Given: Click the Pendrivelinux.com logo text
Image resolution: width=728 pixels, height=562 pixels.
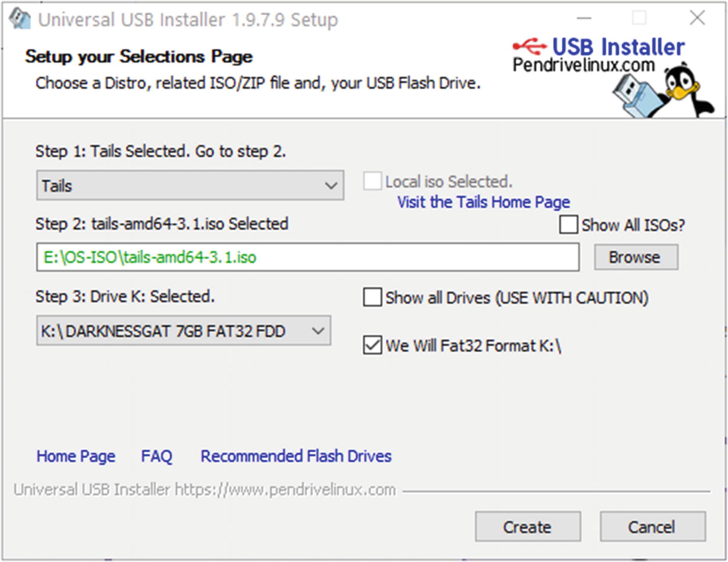Looking at the screenshot, I should tap(583, 65).
